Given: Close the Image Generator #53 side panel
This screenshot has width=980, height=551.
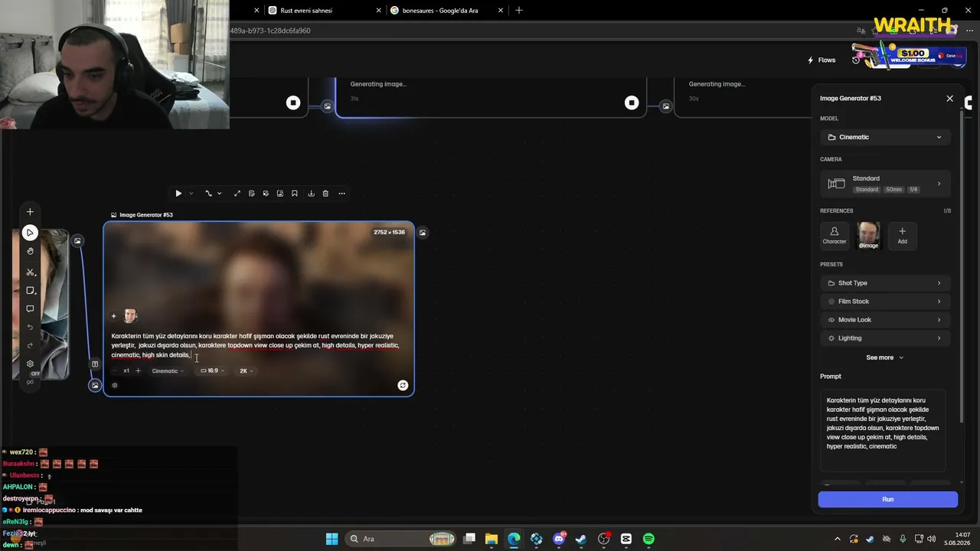Looking at the screenshot, I should (x=950, y=99).
